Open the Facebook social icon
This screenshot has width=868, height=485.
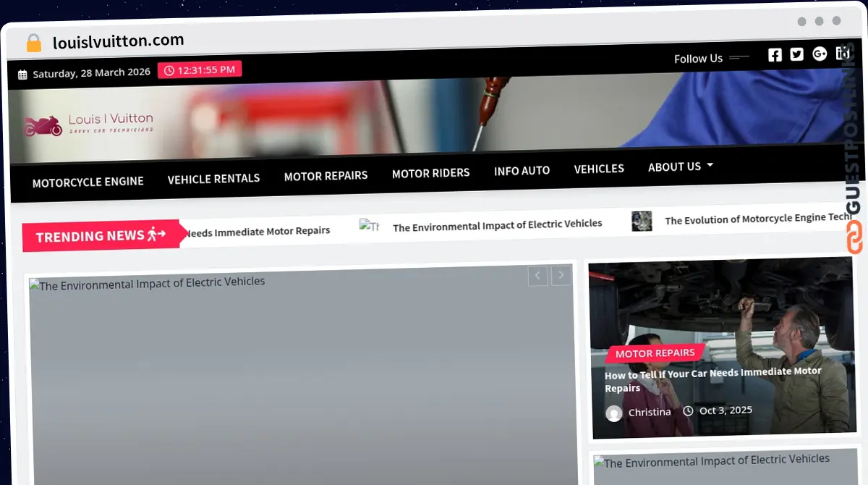point(775,55)
